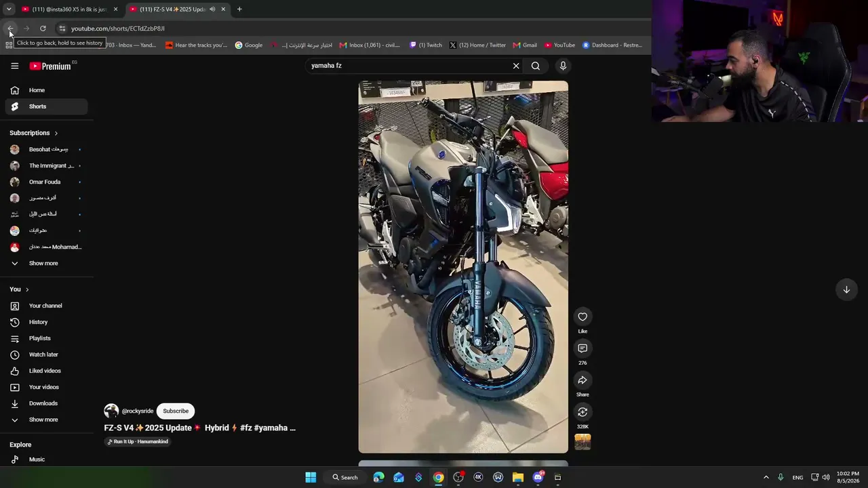This screenshot has height=488, width=868.
Task: Click the YouTube Premium logo
Action: [50, 66]
